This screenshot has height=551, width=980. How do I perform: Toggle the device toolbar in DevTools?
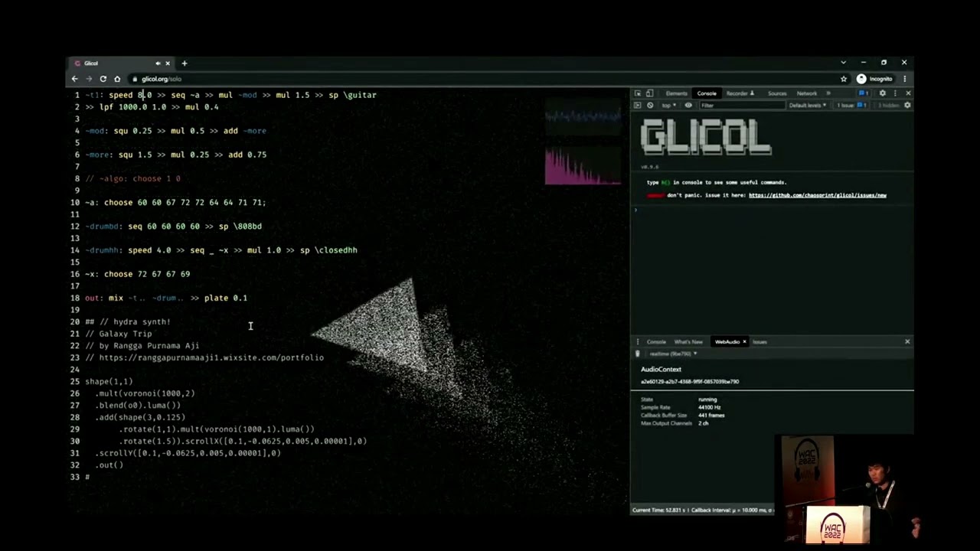click(649, 93)
